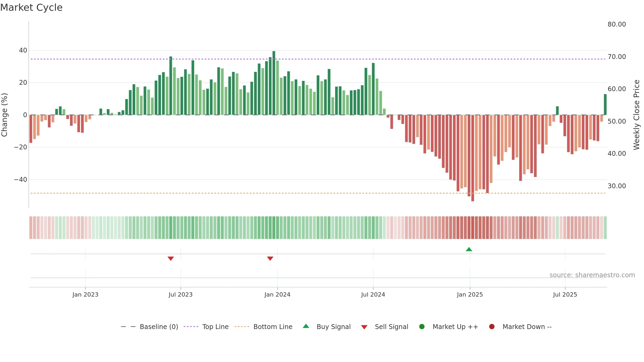The width and height of the screenshot is (644, 362).
Task: Click the tallest green bar just before Jan 2024
Action: coord(274,83)
